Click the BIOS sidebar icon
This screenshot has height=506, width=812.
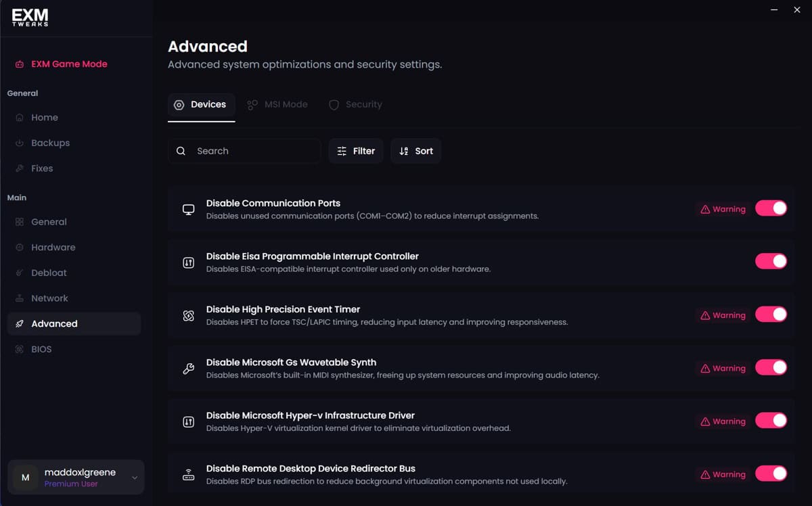tap(20, 350)
